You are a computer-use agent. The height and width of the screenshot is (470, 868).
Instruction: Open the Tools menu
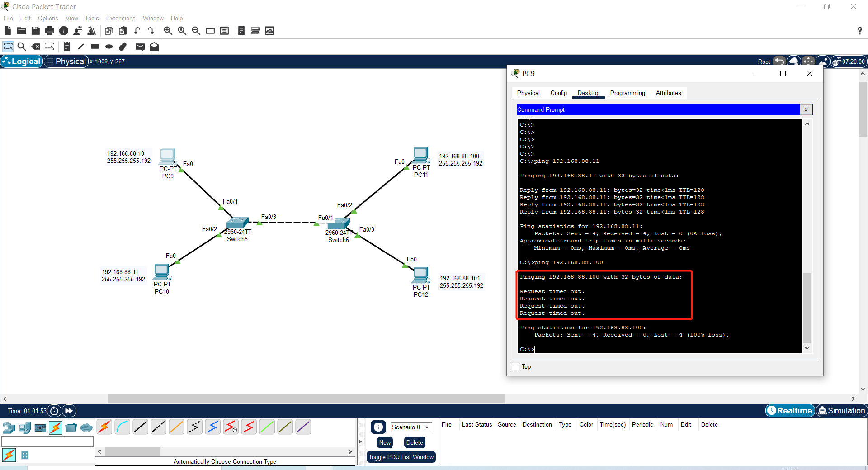click(92, 18)
